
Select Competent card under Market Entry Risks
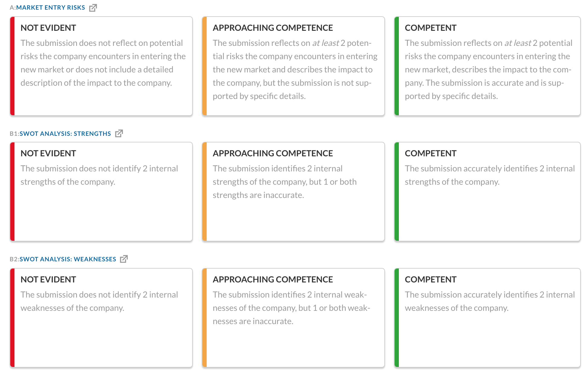coord(487,66)
